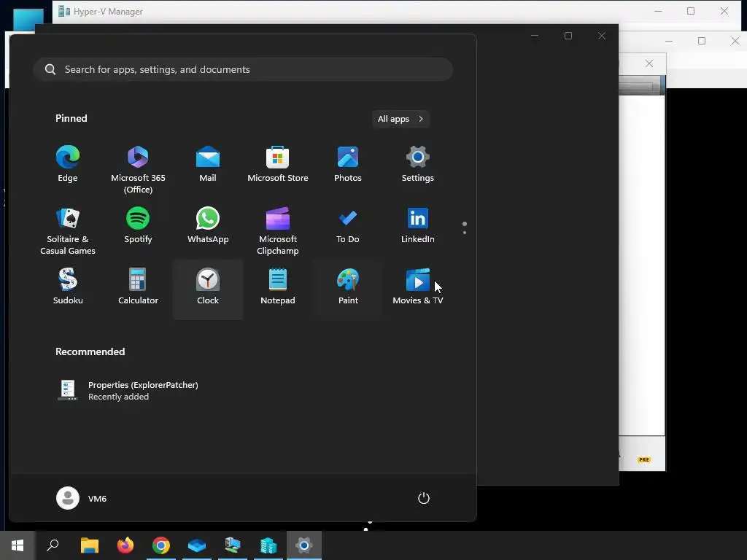The image size is (747, 560).
Task: Minimize the Hyper-V Manager window
Action: 658,11
